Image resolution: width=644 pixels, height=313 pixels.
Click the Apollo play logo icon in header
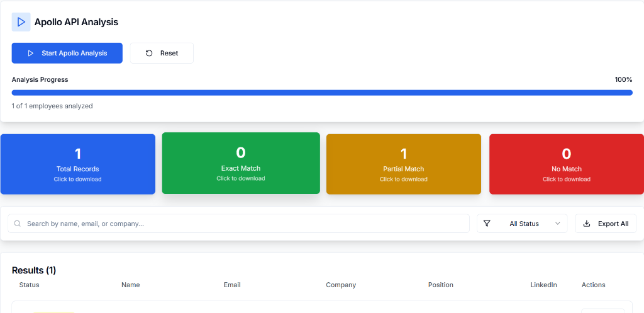(21, 22)
